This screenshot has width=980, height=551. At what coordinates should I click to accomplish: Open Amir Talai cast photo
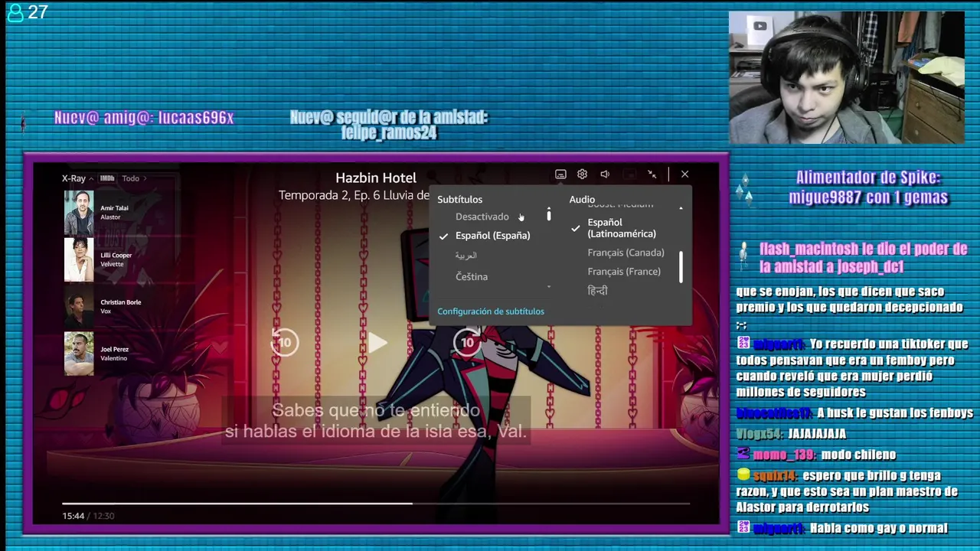(79, 213)
